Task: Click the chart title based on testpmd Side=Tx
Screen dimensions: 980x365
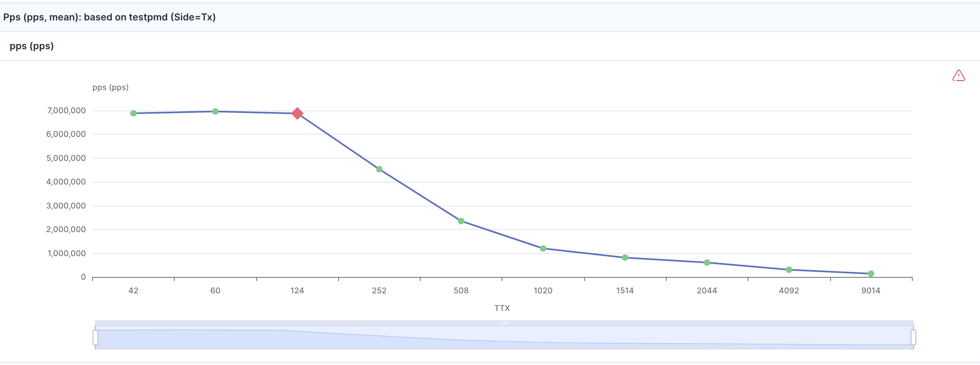Action: [x=109, y=17]
